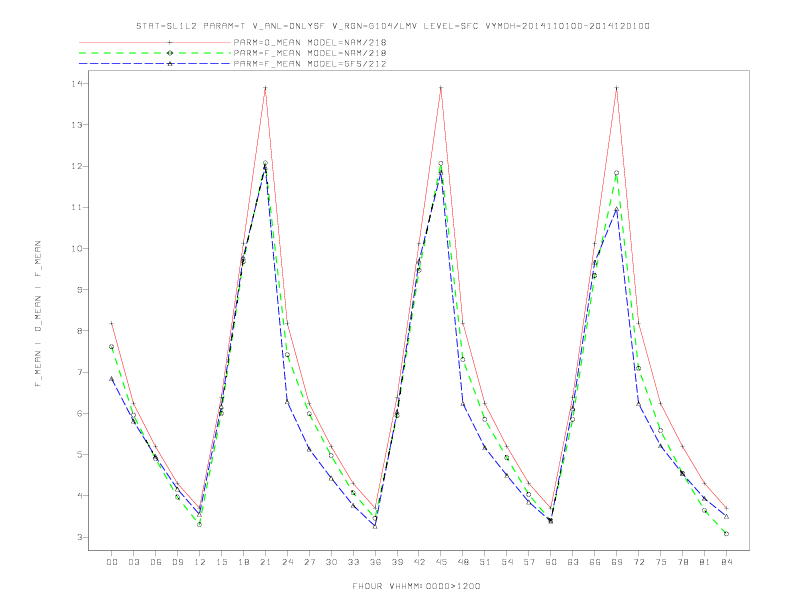The image size is (792, 612).
Task: Click x-axis tick label 84
Action: coord(726,562)
